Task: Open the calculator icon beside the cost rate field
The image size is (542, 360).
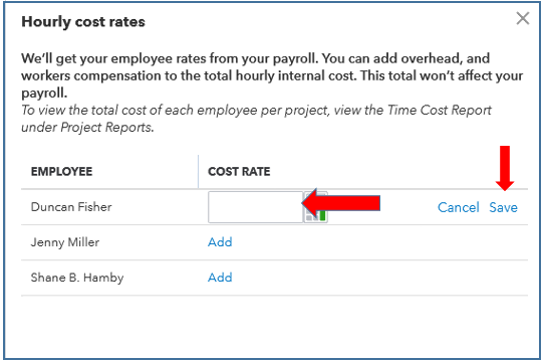Action: pyautogui.click(x=315, y=207)
